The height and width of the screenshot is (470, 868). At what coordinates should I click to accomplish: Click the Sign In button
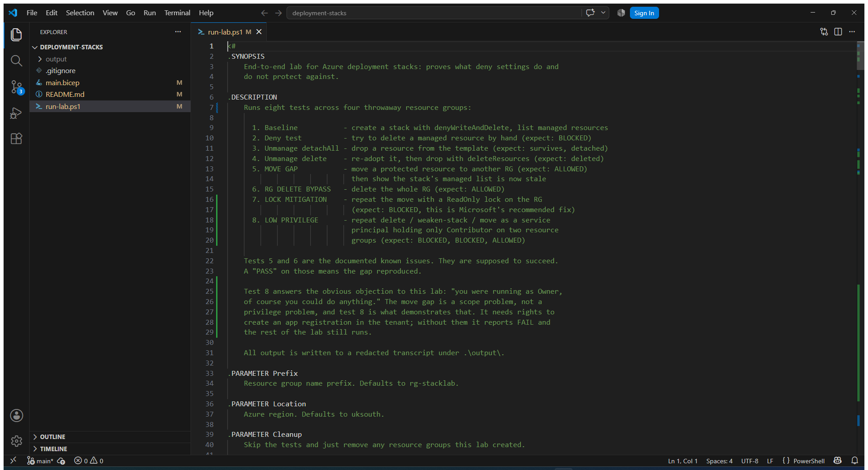click(x=644, y=13)
